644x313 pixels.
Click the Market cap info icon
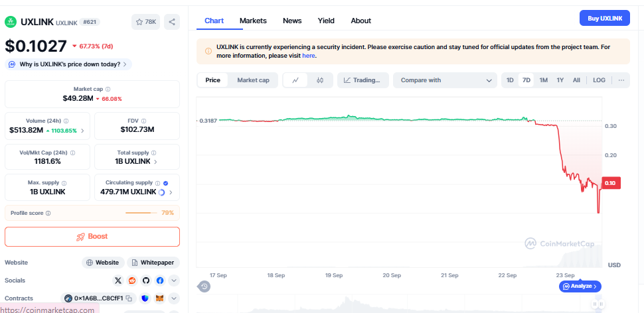(x=108, y=89)
